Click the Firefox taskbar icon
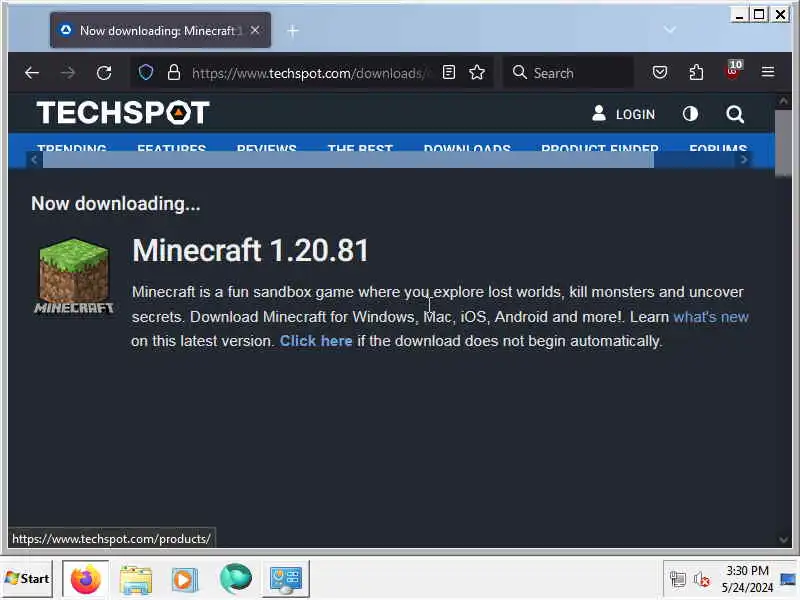The image size is (800, 600). [x=86, y=579]
